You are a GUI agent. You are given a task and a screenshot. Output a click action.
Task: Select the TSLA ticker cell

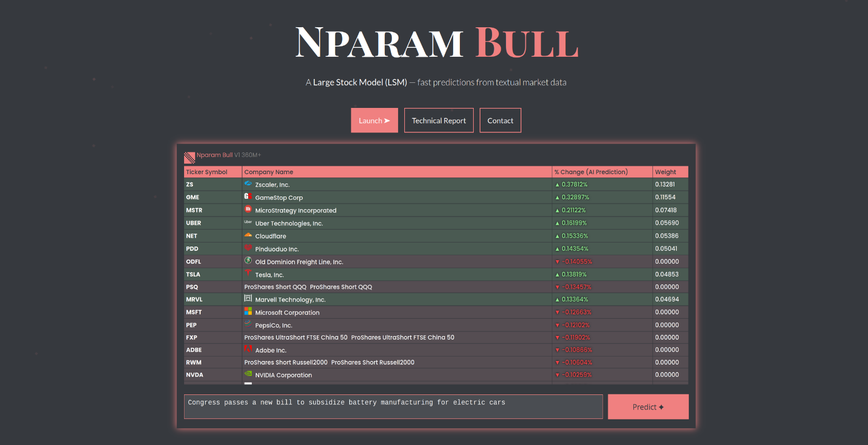click(213, 274)
